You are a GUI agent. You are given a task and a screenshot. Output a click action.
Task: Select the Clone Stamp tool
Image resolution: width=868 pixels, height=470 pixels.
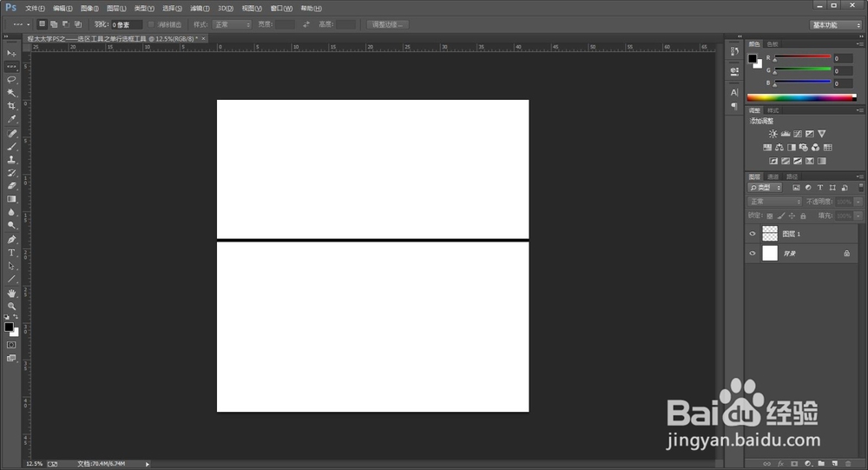[x=11, y=160]
